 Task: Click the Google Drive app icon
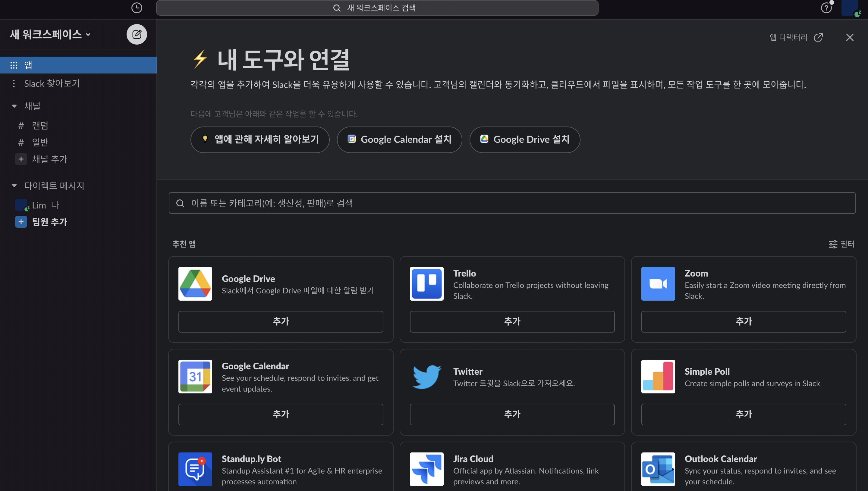pos(195,284)
